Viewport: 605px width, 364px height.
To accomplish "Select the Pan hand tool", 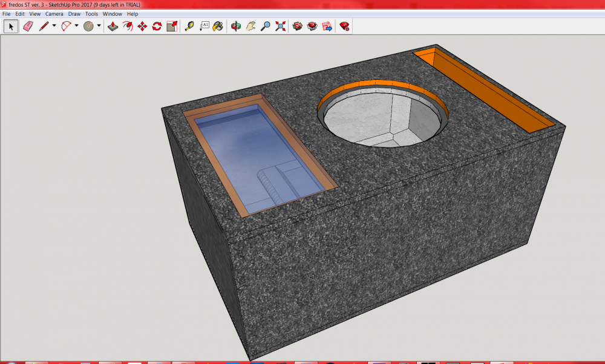I will (x=251, y=26).
